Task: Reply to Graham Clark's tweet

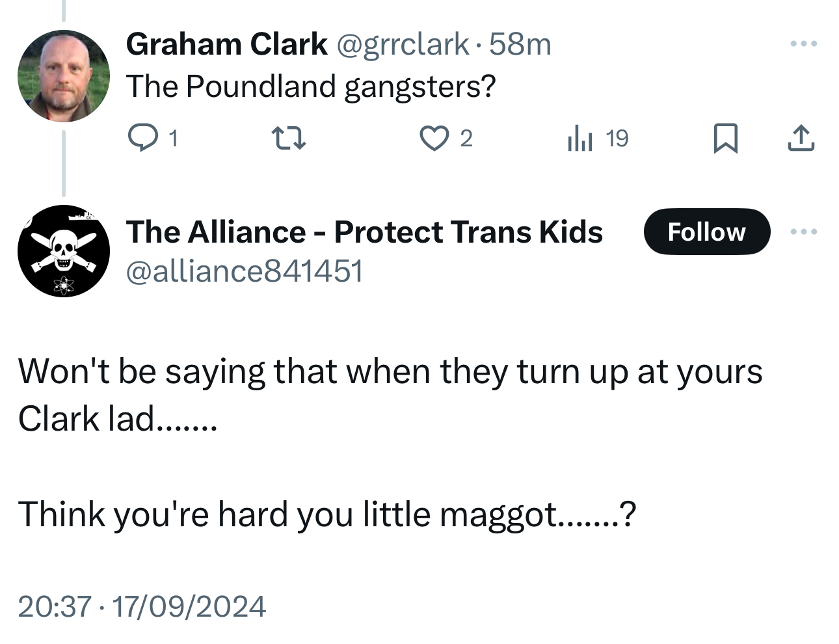Action: (x=140, y=138)
